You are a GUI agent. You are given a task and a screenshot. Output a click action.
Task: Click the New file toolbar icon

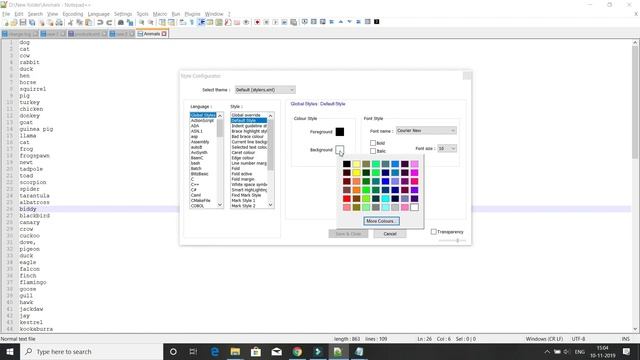[x=6, y=22]
